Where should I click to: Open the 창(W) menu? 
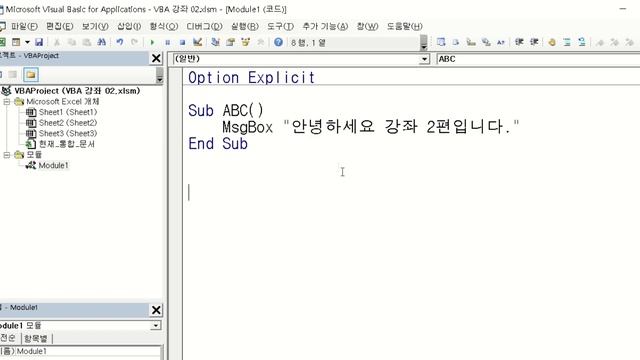pos(367,26)
